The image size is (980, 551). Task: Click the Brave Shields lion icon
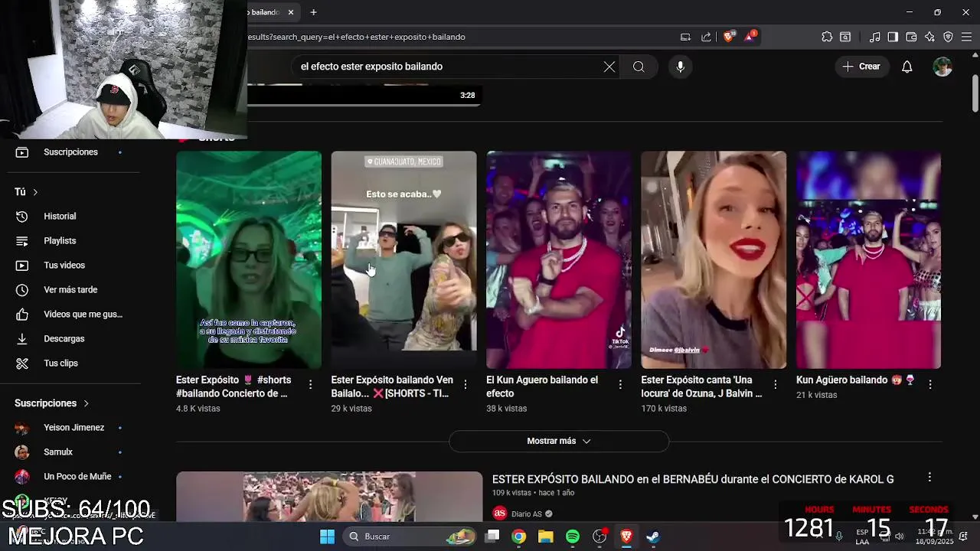tap(729, 36)
